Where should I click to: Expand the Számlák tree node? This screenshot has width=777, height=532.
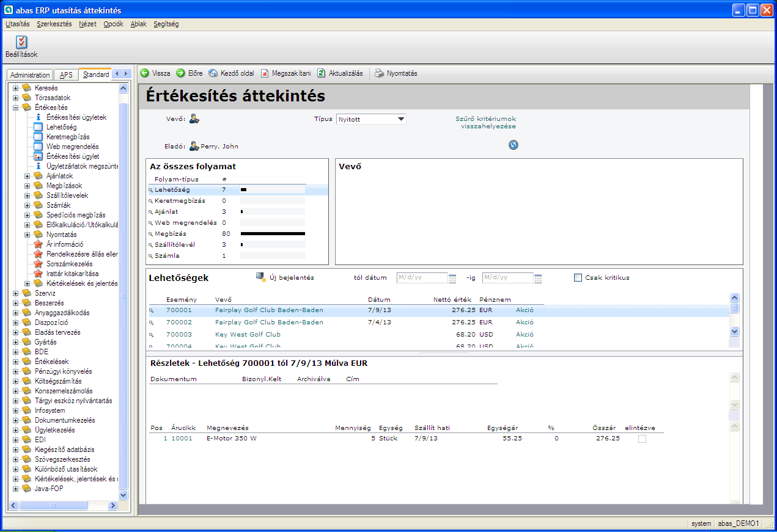[27, 205]
